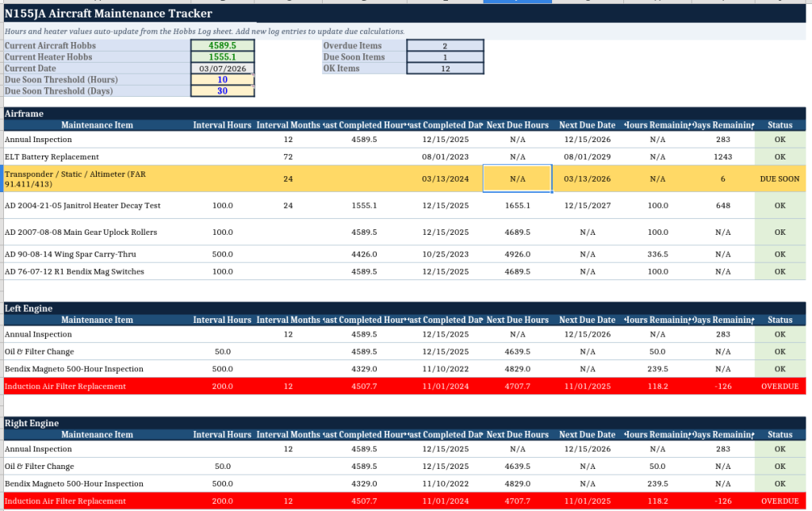812x511 pixels.
Task: Click the Due Soon Items count cell
Action: (x=445, y=57)
